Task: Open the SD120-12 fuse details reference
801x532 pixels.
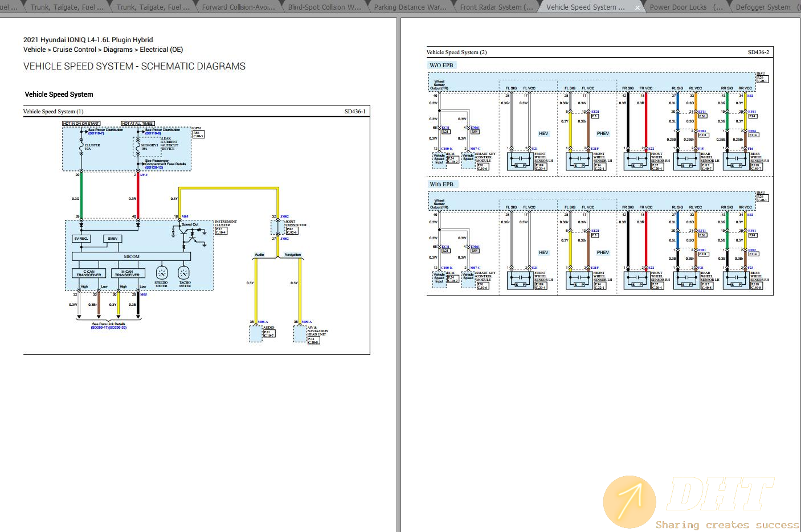Action: (154, 167)
